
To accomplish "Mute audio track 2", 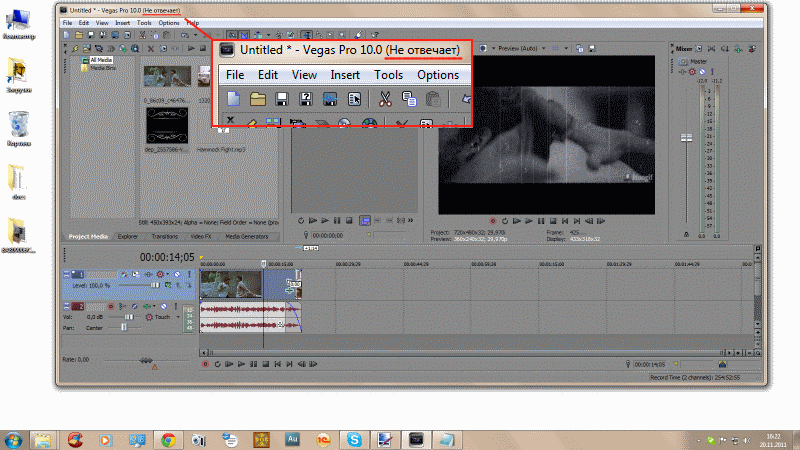I will 164,306.
